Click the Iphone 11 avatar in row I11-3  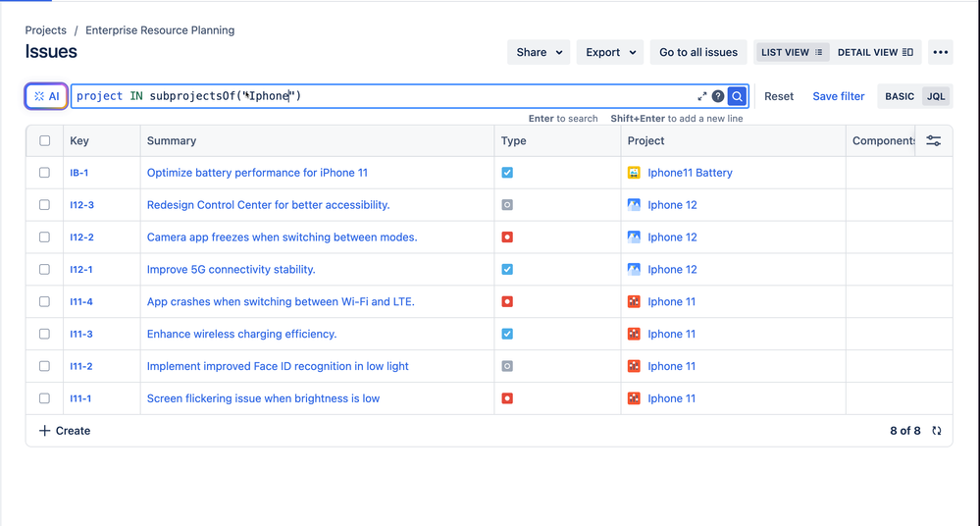(x=634, y=334)
